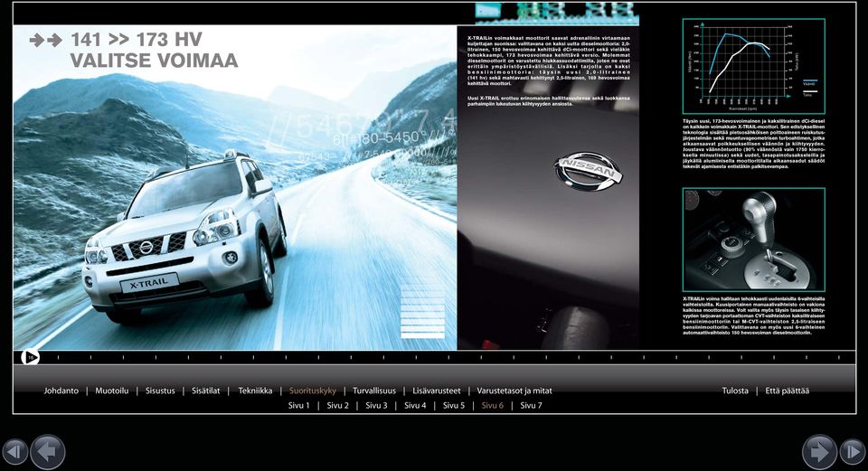Open the Tekniikka section
868x471 pixels.
pyautogui.click(x=255, y=391)
